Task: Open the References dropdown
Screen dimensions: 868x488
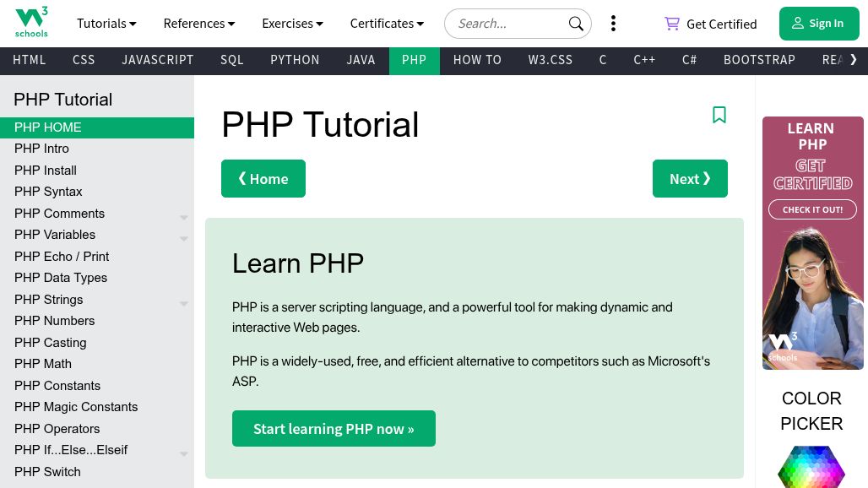Action: pos(199,24)
